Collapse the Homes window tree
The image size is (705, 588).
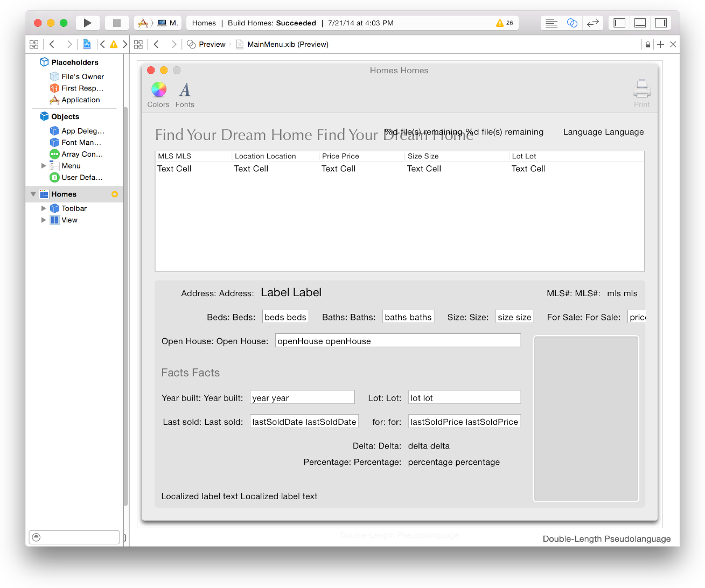tap(33, 194)
